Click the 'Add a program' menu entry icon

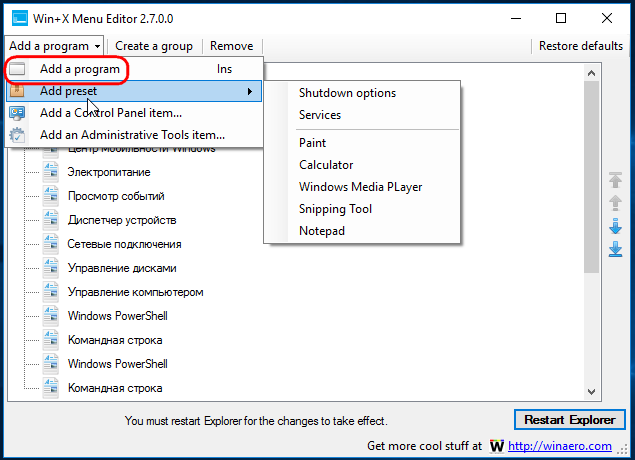(x=17, y=69)
